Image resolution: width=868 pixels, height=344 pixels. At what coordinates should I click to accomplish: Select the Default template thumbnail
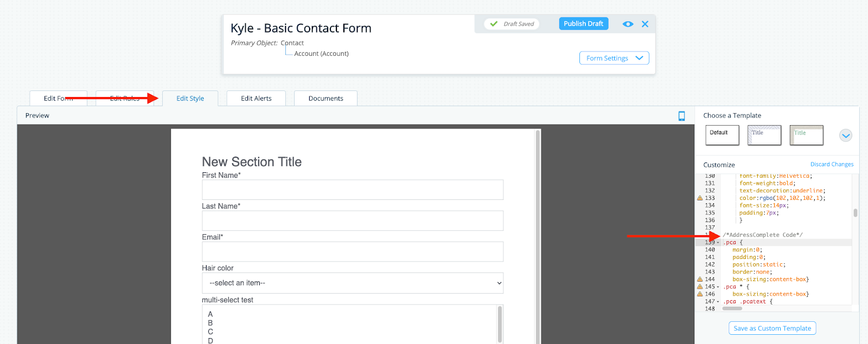coord(722,135)
